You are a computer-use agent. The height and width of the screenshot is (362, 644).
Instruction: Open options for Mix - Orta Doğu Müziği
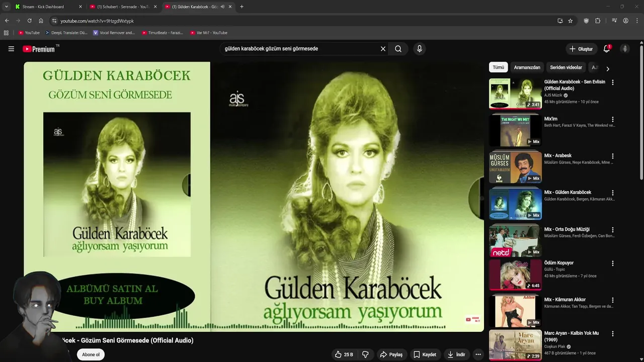[612, 230]
